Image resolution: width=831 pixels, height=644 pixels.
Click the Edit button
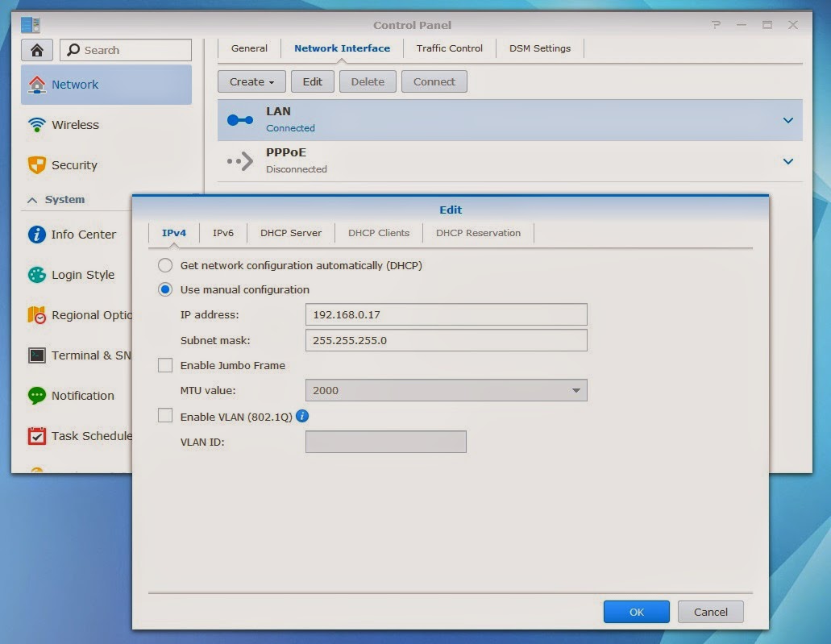pyautogui.click(x=313, y=81)
